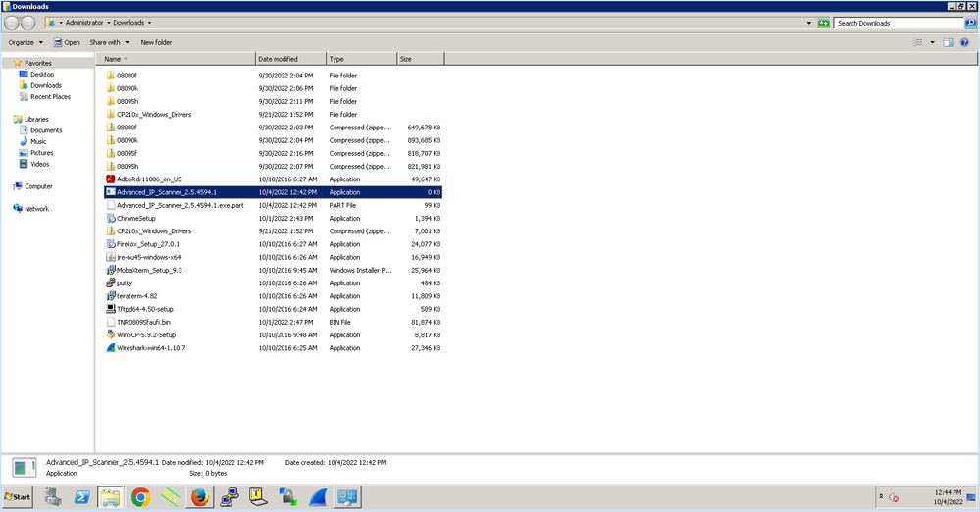
Task: Open PowerShell from the taskbar
Action: [x=81, y=497]
